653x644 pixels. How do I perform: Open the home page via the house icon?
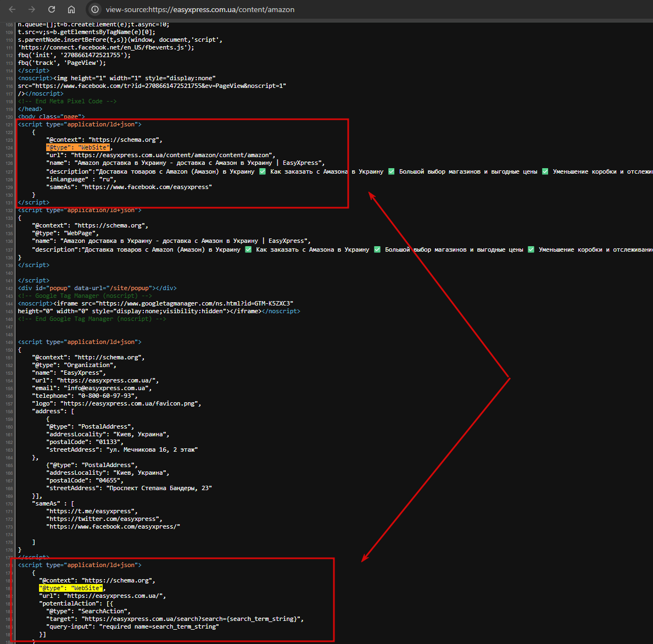click(71, 9)
